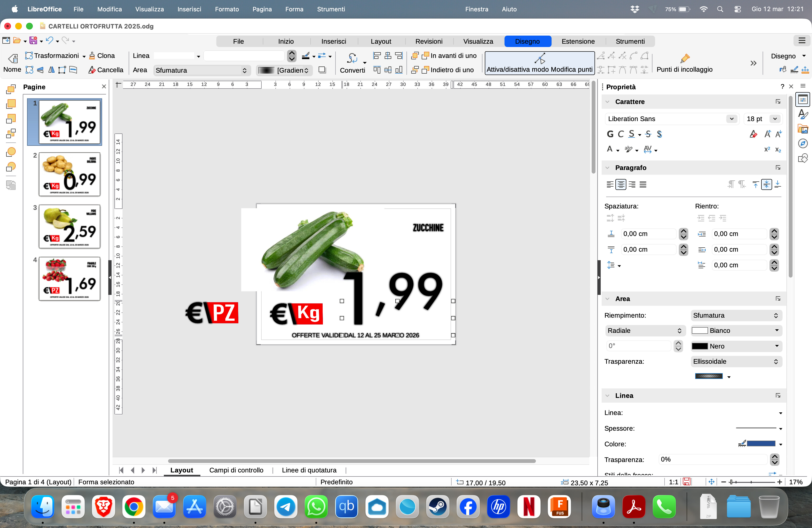
Task: Open the Gallery sidebar icon
Action: coord(803,129)
